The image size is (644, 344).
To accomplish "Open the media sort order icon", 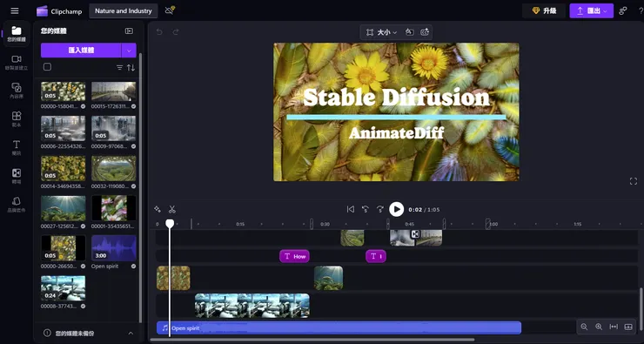I will [x=131, y=67].
